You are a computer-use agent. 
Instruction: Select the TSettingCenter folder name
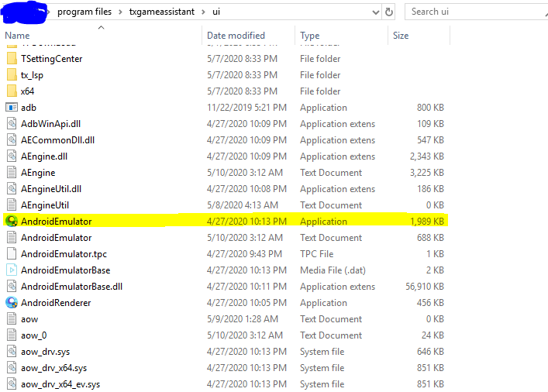coord(51,59)
